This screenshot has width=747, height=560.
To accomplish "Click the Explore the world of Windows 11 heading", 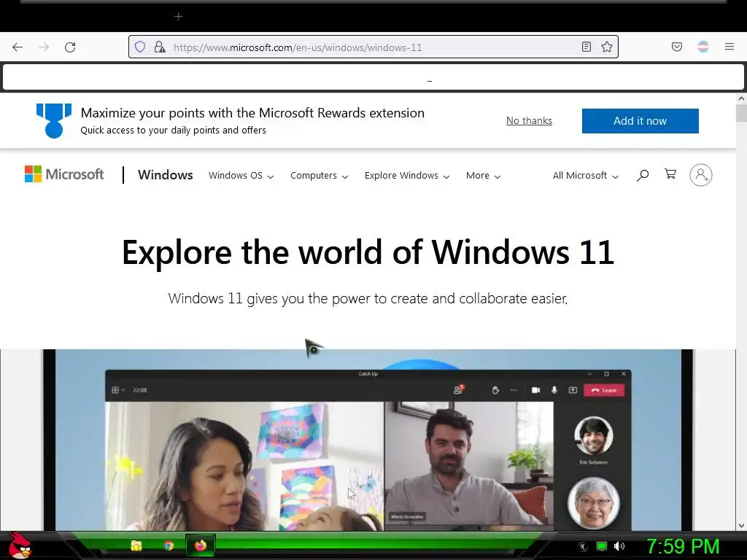I will (x=368, y=252).
